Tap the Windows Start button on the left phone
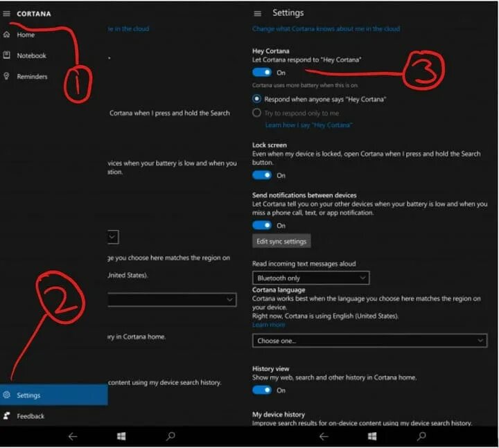The height and width of the screenshot is (448, 499). point(121,436)
